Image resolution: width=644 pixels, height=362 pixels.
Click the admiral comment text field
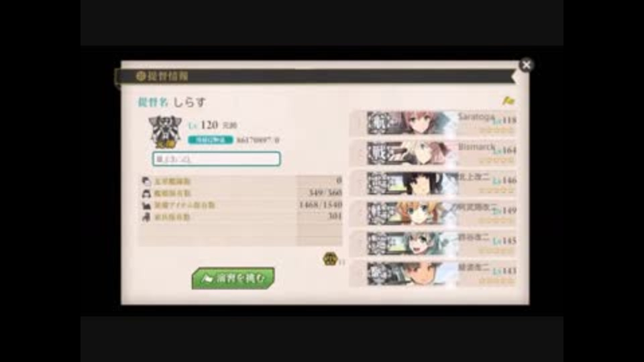pyautogui.click(x=217, y=159)
